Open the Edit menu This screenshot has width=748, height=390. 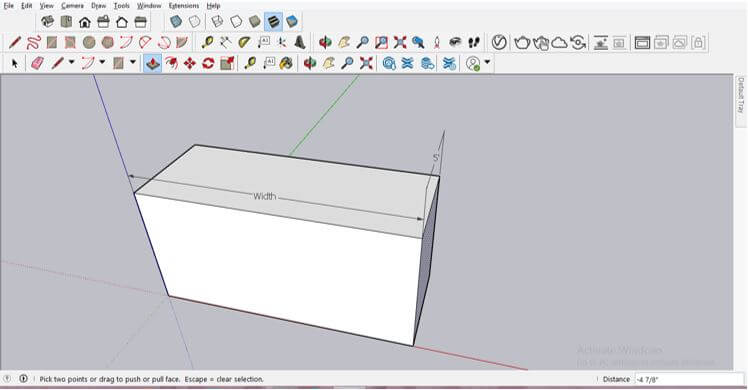point(27,6)
